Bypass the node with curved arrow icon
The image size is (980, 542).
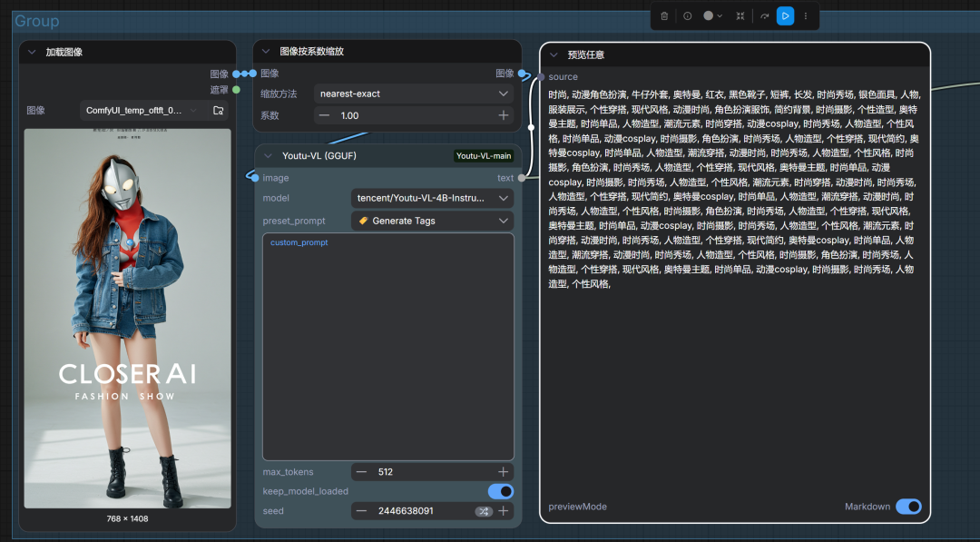click(764, 16)
